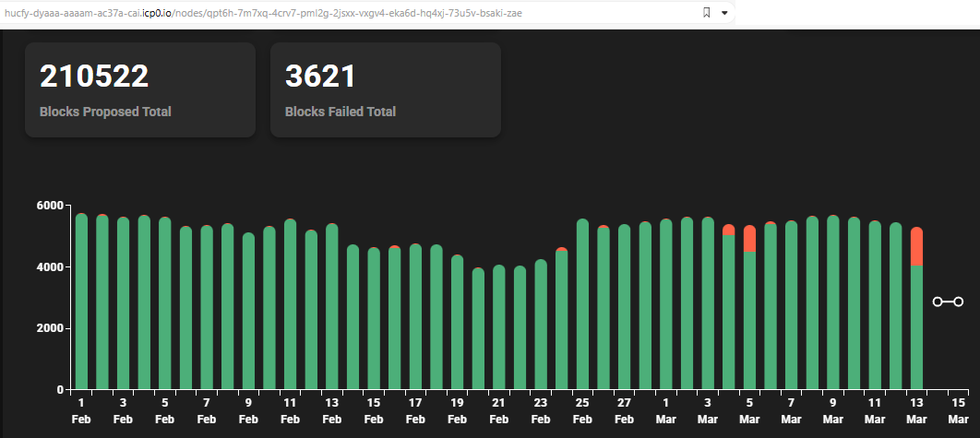Click the "9 Feb" x-axis label
Screen dimensions: 980x438
click(249, 410)
